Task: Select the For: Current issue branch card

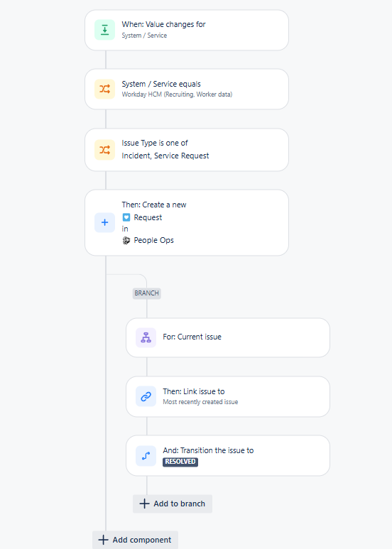Action: (x=228, y=337)
